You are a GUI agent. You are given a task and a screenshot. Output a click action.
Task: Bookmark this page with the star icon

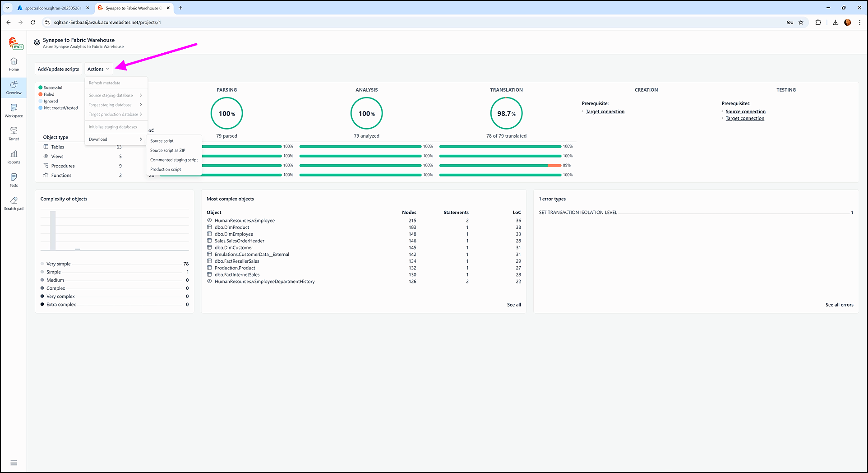pyautogui.click(x=801, y=22)
